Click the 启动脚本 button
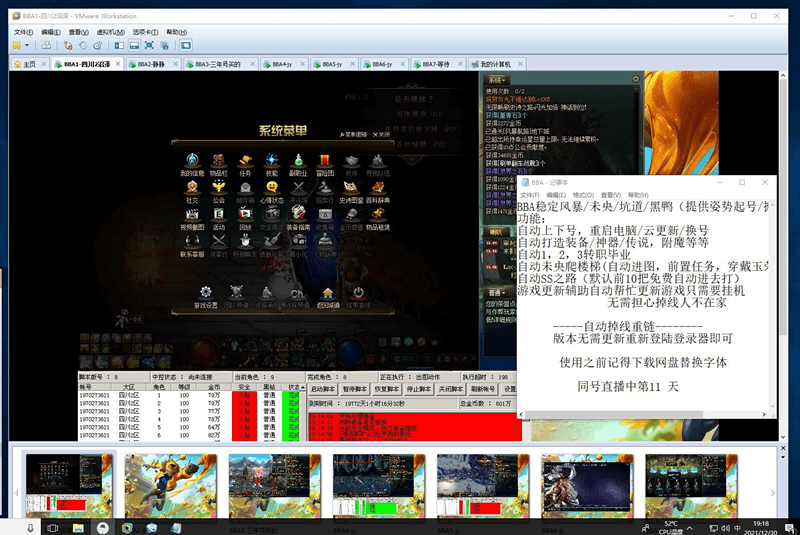The width and height of the screenshot is (800, 535). click(322, 389)
